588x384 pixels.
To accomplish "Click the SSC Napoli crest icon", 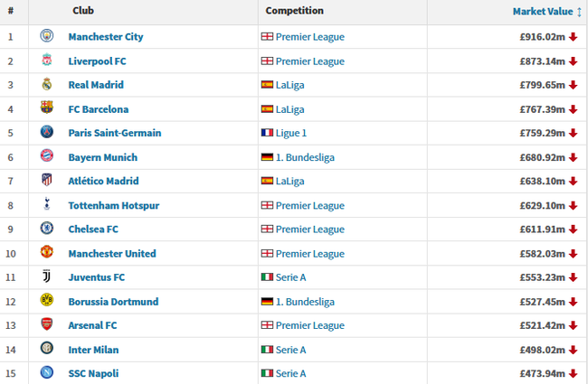I will (x=47, y=373).
